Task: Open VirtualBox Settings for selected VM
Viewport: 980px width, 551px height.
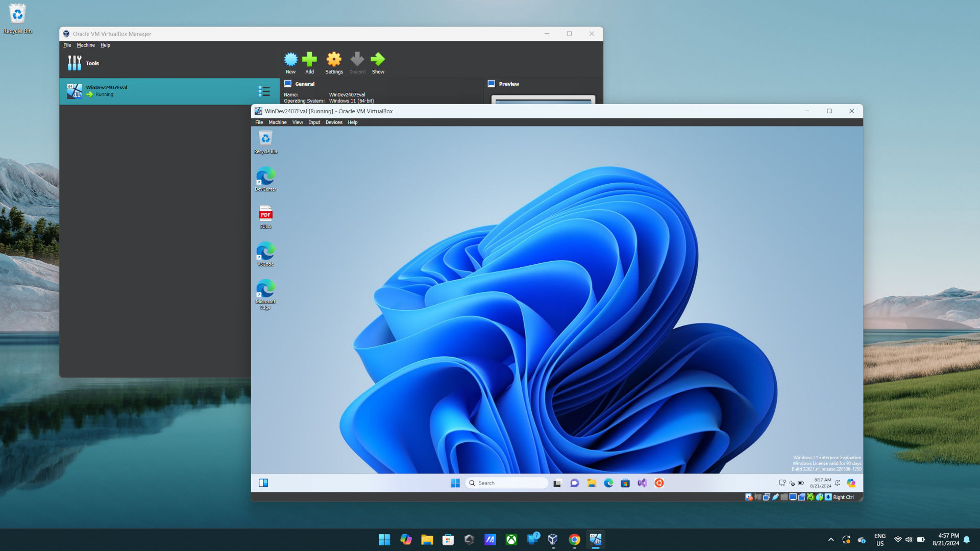Action: pos(334,62)
